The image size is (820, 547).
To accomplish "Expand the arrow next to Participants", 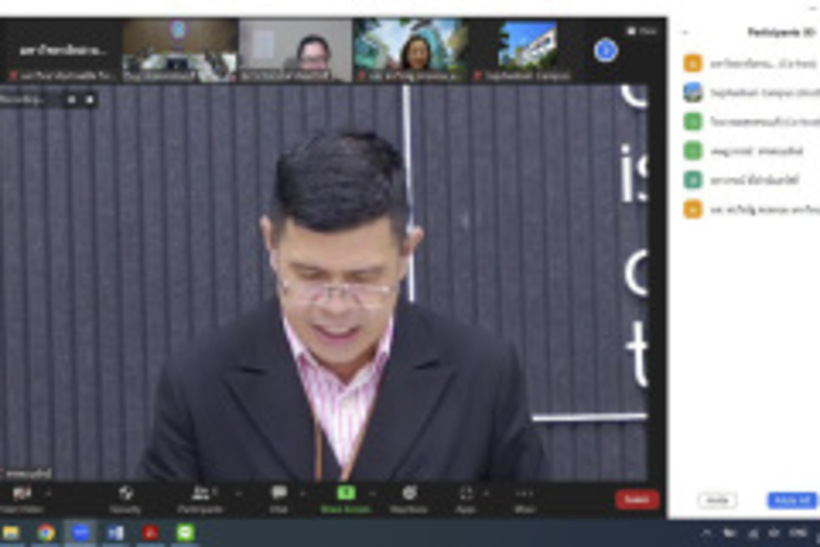I will pyautogui.click(x=238, y=493).
